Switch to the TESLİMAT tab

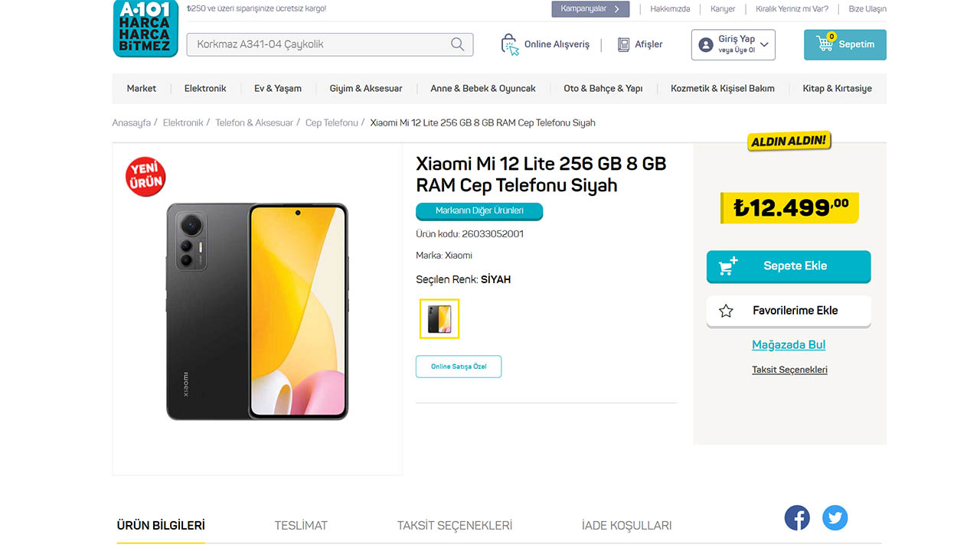(x=301, y=525)
